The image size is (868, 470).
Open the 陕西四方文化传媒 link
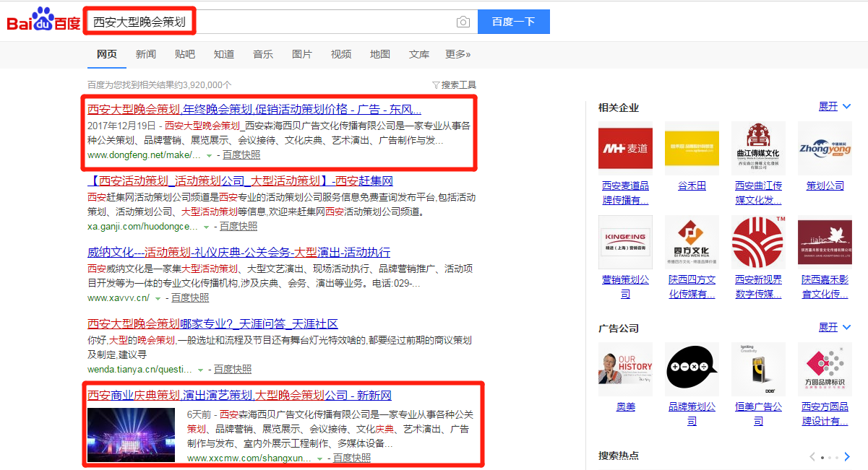coord(692,287)
